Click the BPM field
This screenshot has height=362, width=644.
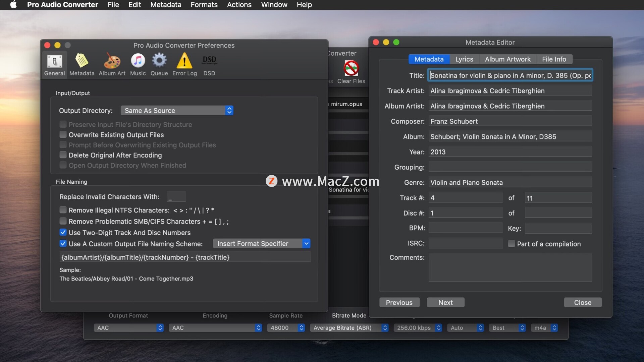click(466, 228)
